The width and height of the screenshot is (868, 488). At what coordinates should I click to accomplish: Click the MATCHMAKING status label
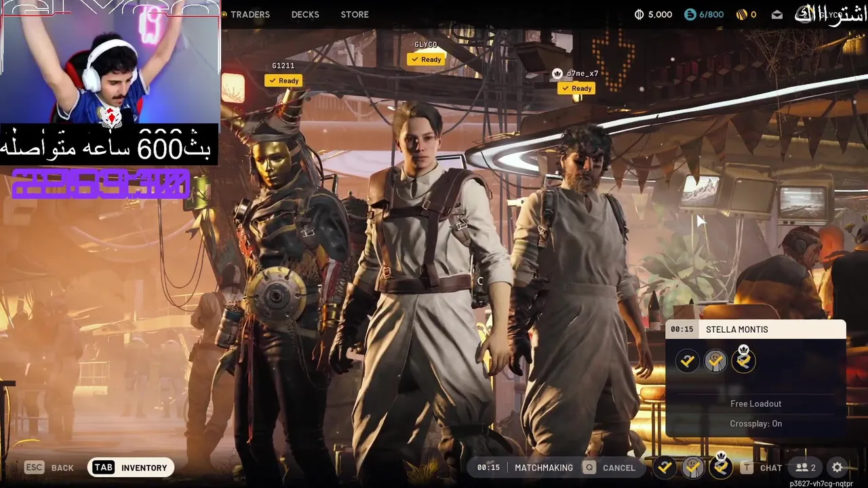pos(544,468)
